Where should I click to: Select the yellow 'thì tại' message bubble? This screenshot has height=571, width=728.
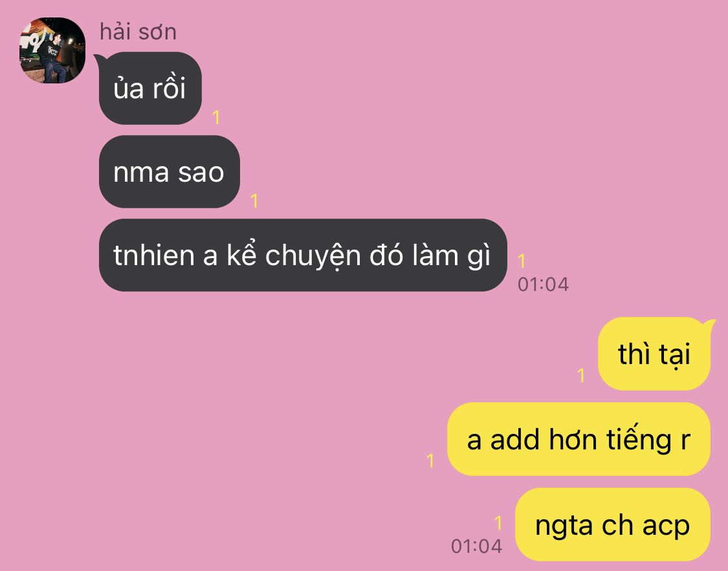point(654,354)
